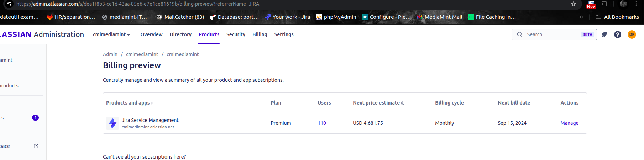644x160 pixels.
Task: Go to the Overview tab
Action: tap(151, 34)
